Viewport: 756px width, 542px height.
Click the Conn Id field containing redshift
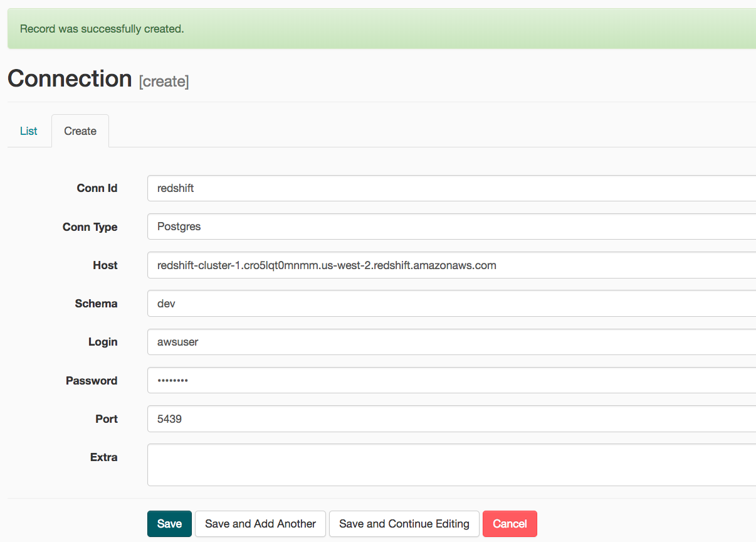451,188
